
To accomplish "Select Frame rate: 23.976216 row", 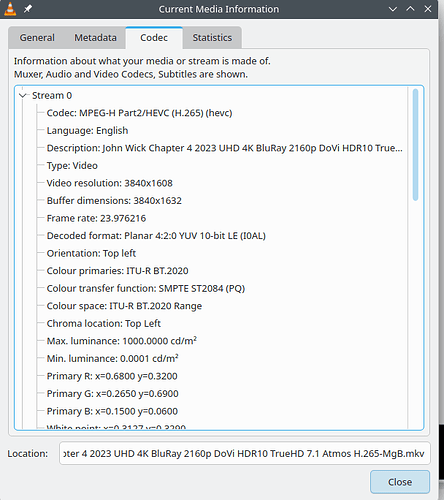I will tap(96, 218).
